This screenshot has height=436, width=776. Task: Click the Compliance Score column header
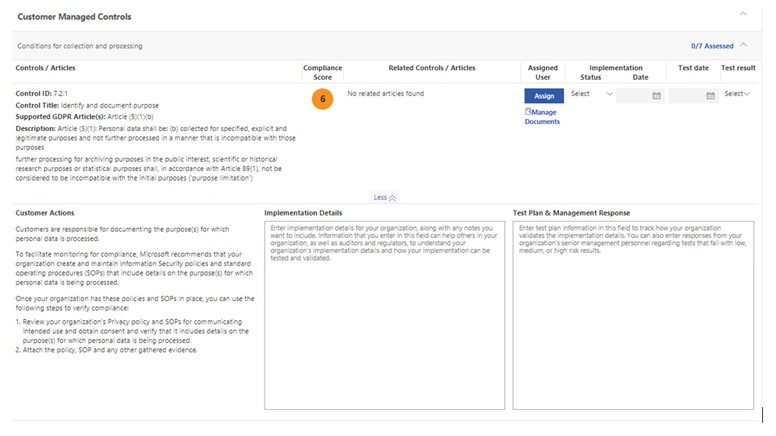pos(322,72)
